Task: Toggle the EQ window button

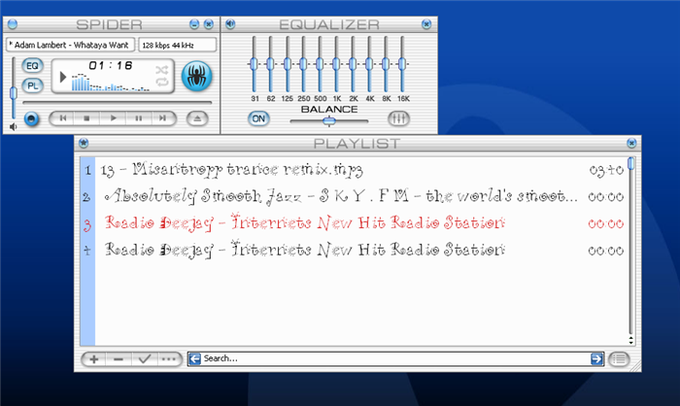Action: pos(33,66)
